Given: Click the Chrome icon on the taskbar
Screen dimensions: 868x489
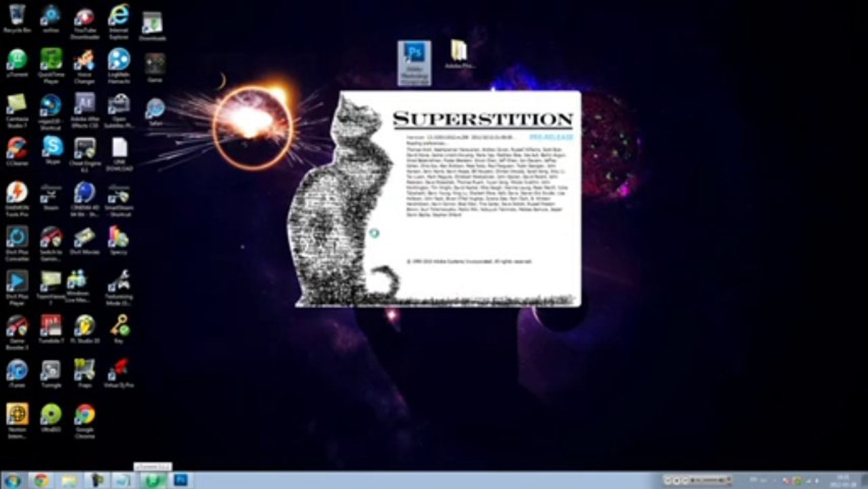Looking at the screenshot, I should pyautogui.click(x=41, y=481).
